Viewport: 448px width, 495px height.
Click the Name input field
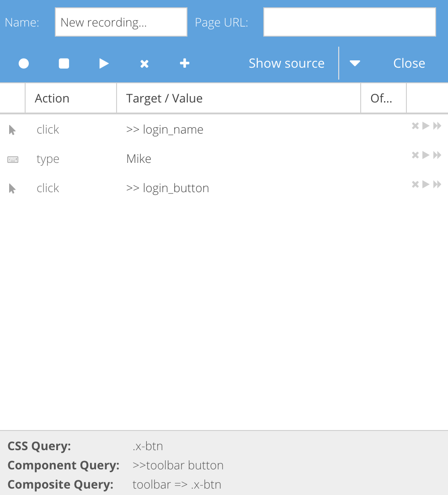(121, 22)
